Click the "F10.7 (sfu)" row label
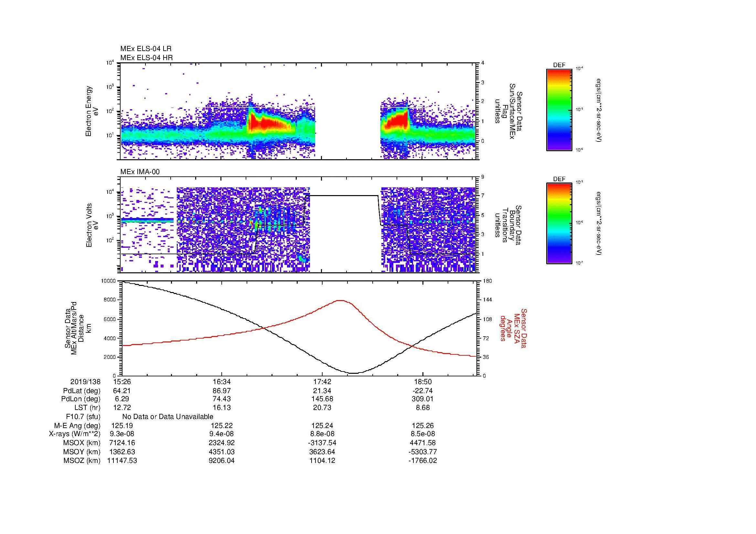Viewport: 756px width, 534px height. point(83,417)
